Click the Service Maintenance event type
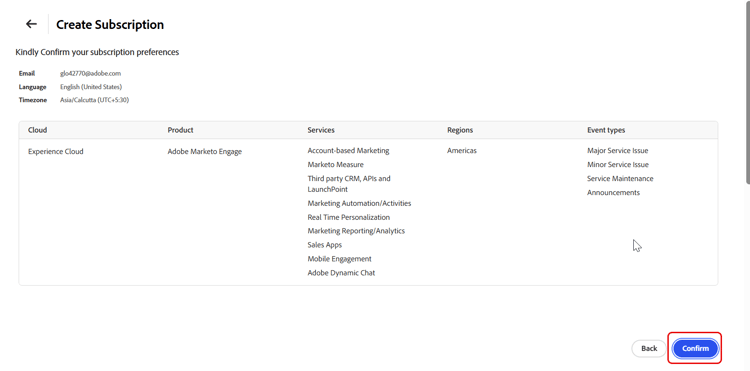This screenshot has width=750, height=371. (620, 178)
